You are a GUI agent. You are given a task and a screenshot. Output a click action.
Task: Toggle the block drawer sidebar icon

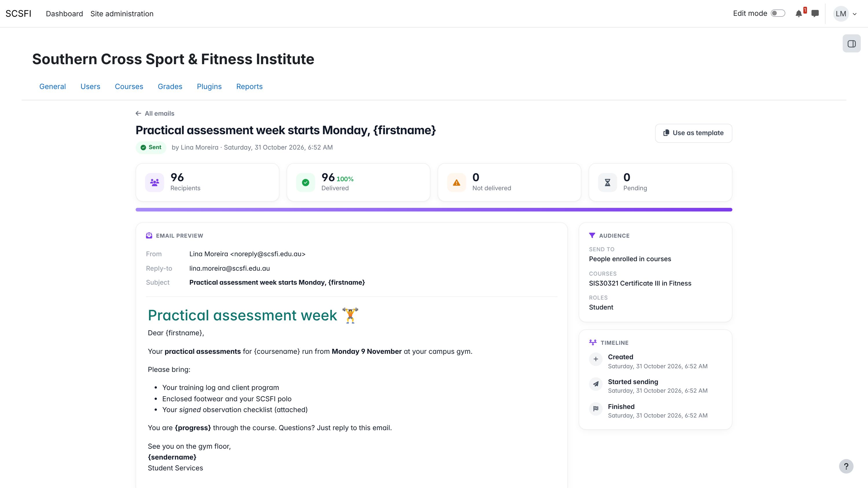click(852, 44)
